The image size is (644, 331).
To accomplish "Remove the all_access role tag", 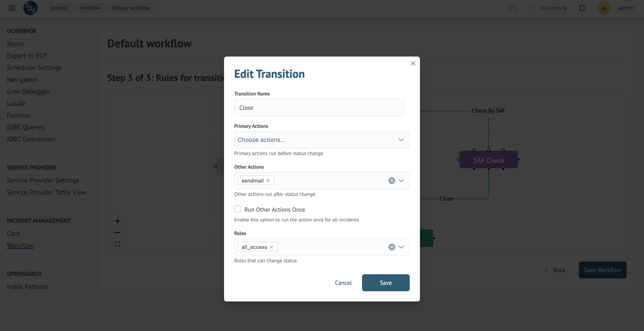I will click(271, 247).
